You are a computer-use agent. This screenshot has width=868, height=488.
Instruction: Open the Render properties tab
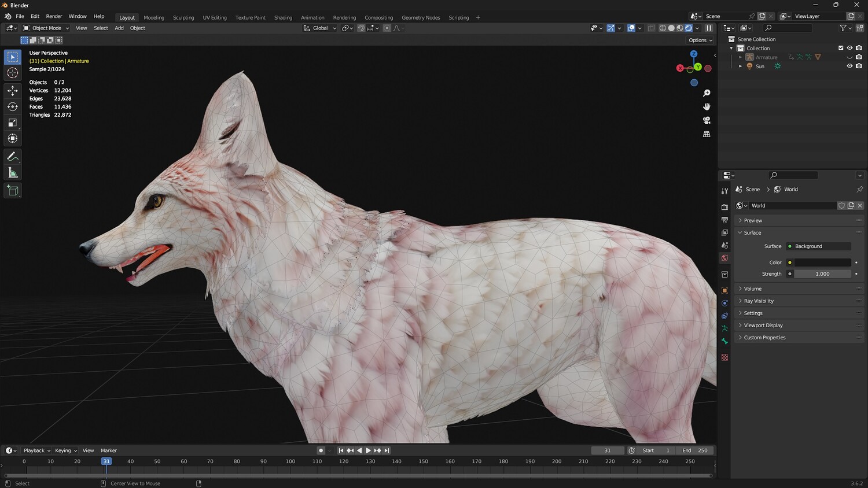[724, 207]
